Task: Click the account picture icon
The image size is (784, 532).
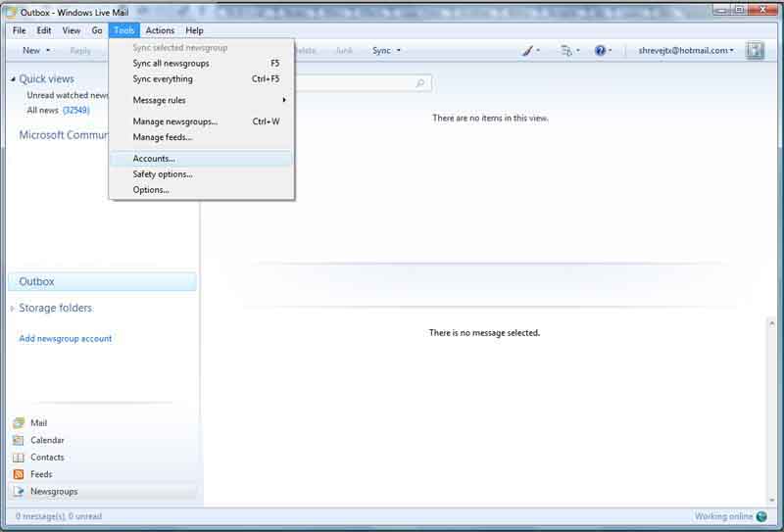Action: pos(755,51)
